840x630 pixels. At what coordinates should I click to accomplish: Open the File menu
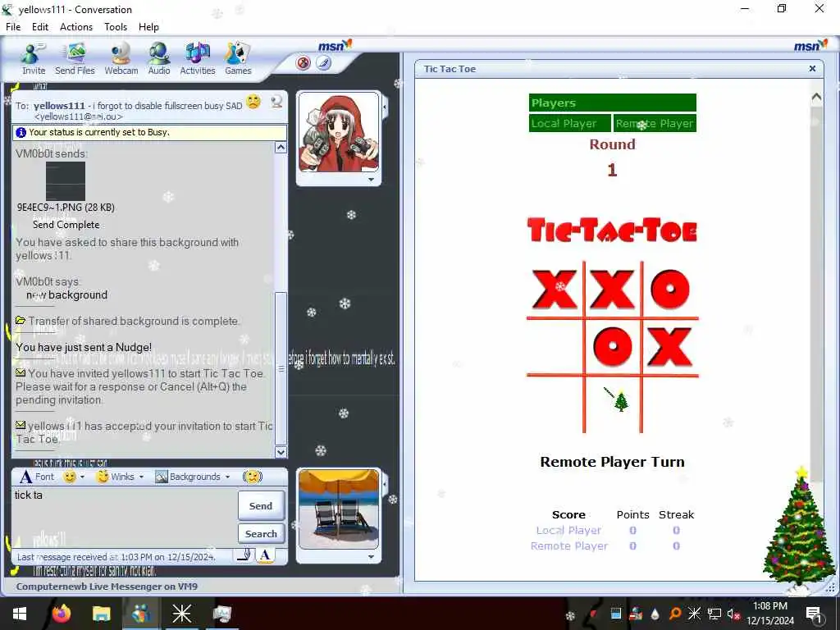click(13, 27)
